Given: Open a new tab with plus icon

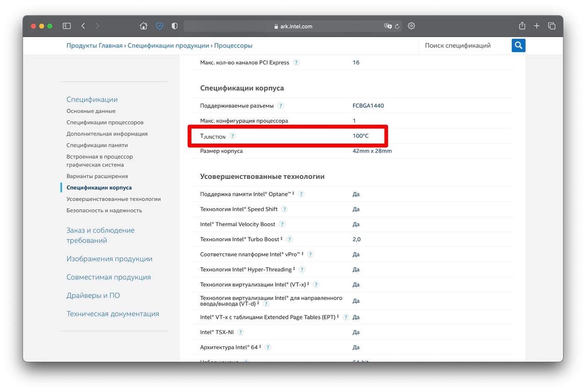Looking at the screenshot, I should (537, 26).
